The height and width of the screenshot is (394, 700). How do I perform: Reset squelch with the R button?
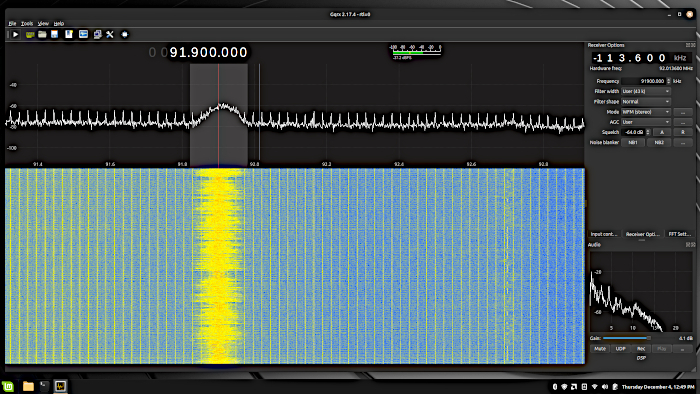683,133
